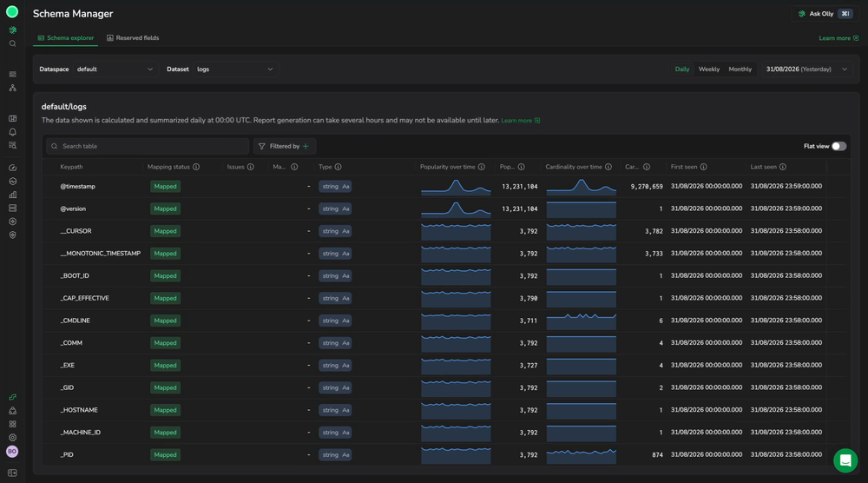Click the string type badge for @version
This screenshot has height=483, width=868.
[x=335, y=208]
